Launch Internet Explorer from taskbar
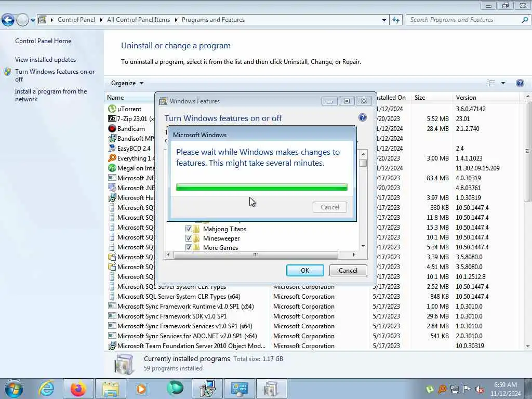Image resolution: width=532 pixels, height=399 pixels. (46, 389)
